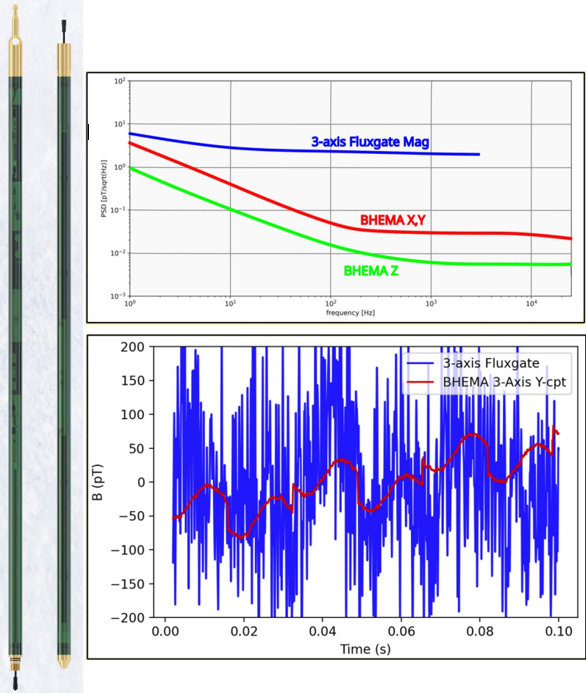Click the right probe image with black connector
Screen dimensions: 586x695
(x=64, y=344)
